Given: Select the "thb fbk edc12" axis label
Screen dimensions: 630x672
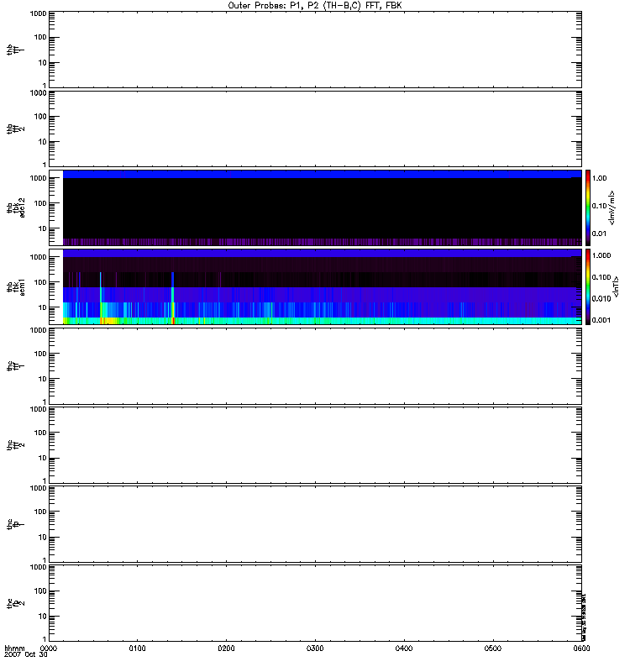Looking at the screenshot, I should pyautogui.click(x=16, y=207).
